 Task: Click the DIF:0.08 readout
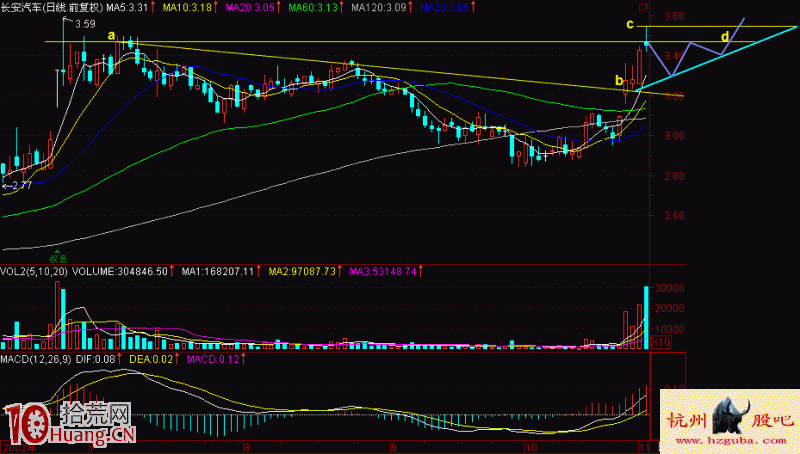coord(95,359)
